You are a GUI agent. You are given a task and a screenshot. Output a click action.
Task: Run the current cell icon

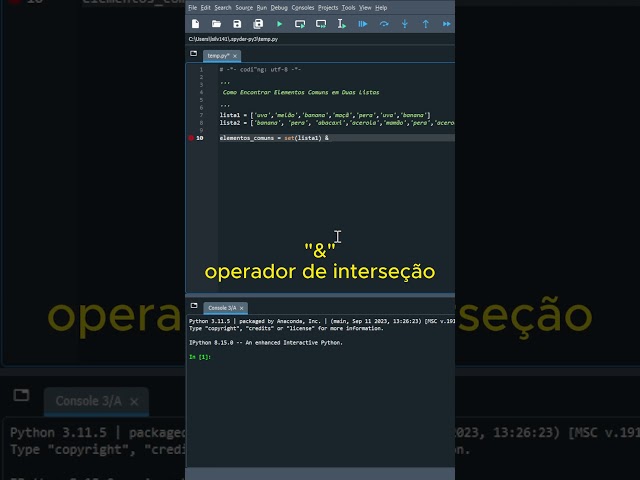[x=300, y=24]
